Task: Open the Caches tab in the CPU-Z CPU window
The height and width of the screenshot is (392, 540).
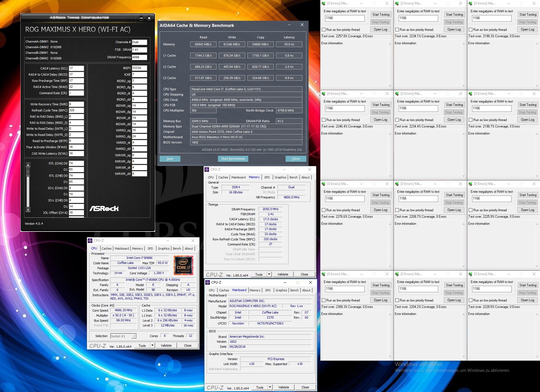Action: pyautogui.click(x=107, y=249)
